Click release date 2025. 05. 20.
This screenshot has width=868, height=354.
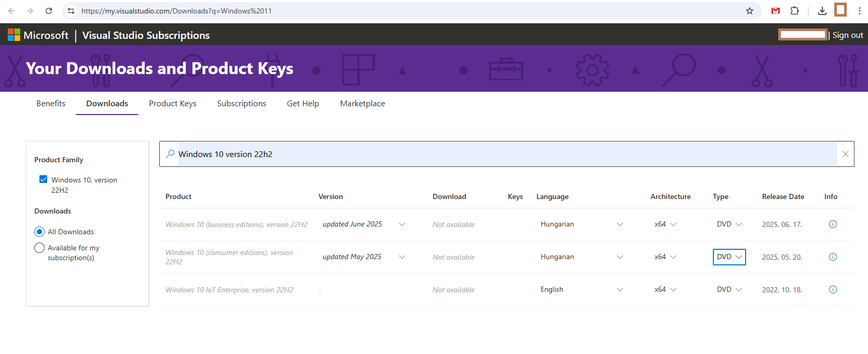pos(782,257)
